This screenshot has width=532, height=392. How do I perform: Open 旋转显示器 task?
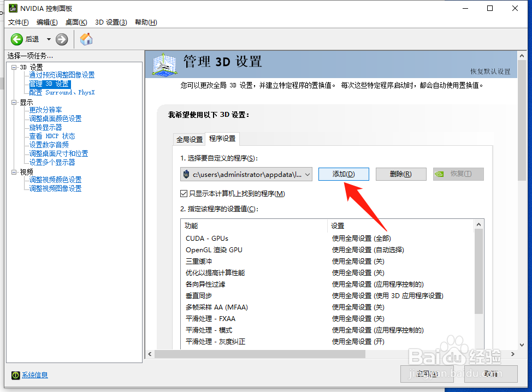45,128
